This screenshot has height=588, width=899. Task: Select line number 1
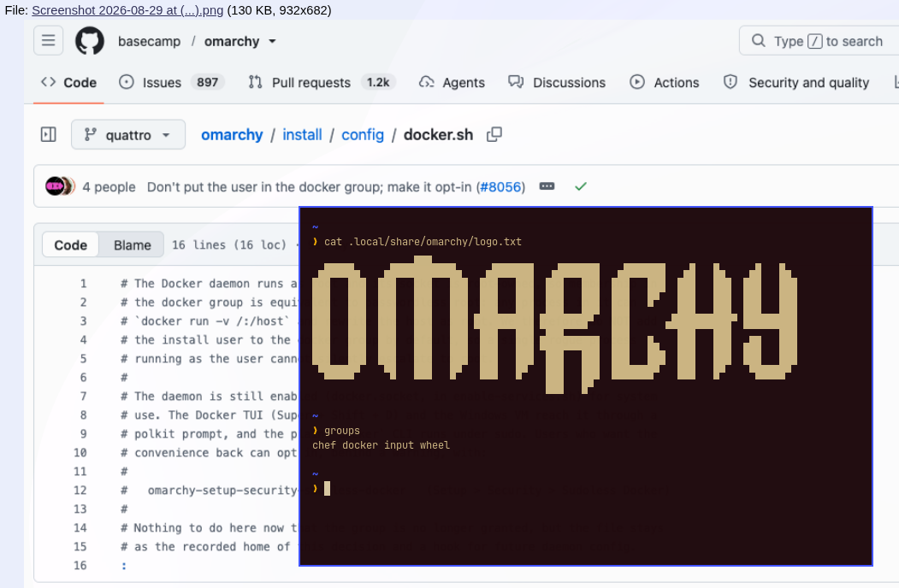coord(84,284)
